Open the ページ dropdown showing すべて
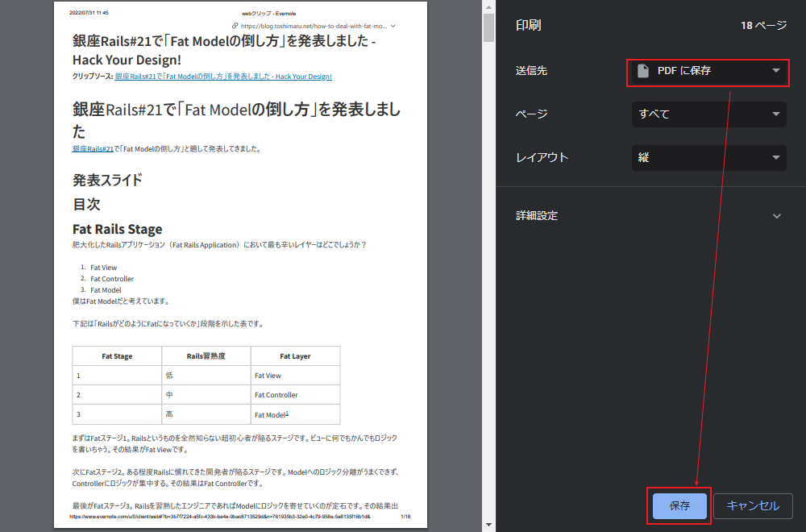 [708, 114]
